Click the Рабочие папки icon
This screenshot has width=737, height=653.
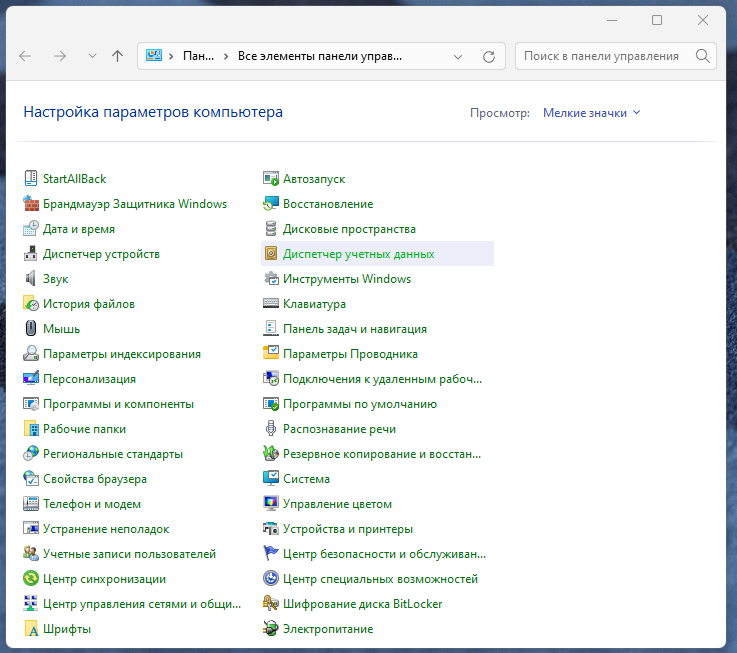click(x=31, y=428)
